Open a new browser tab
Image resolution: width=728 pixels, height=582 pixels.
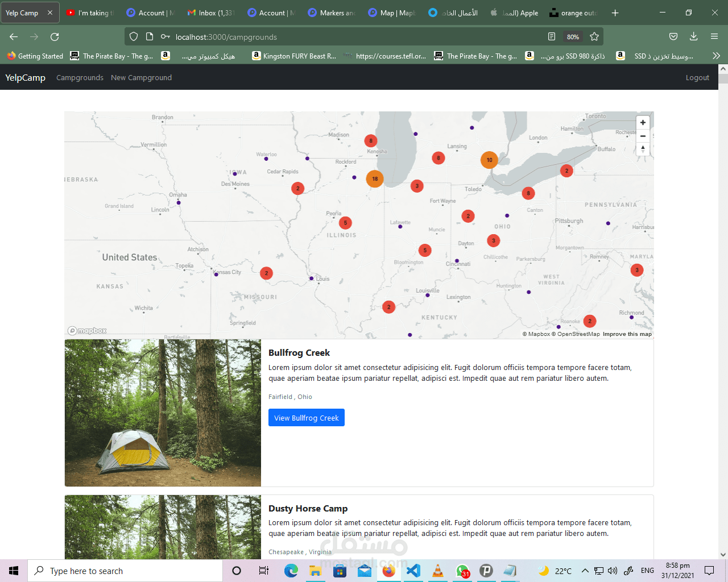615,13
